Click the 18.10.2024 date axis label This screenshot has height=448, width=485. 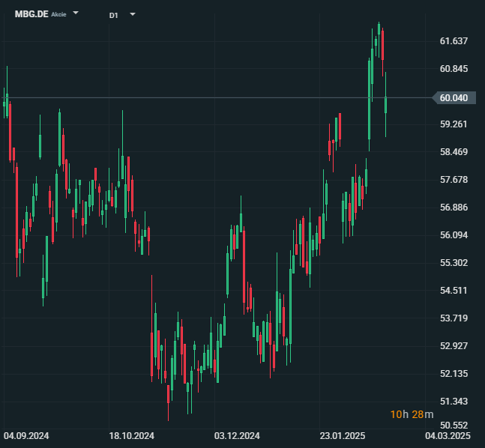(x=131, y=436)
